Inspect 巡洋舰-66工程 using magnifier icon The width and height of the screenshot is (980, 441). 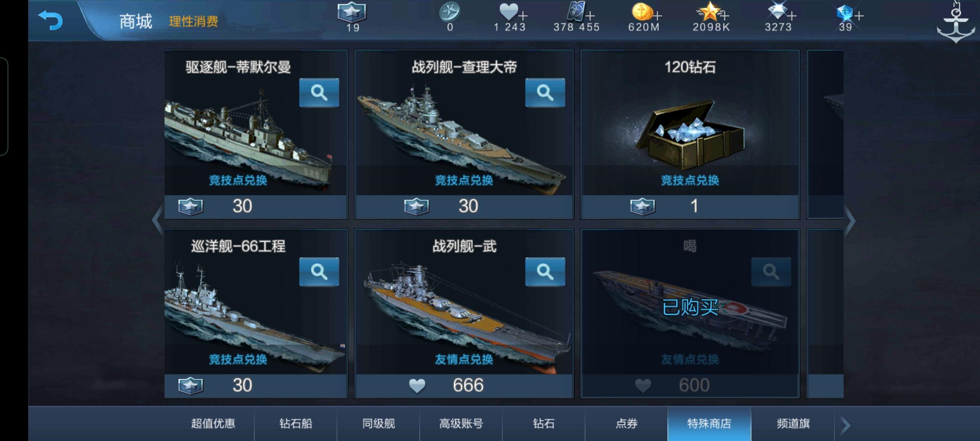(x=319, y=272)
